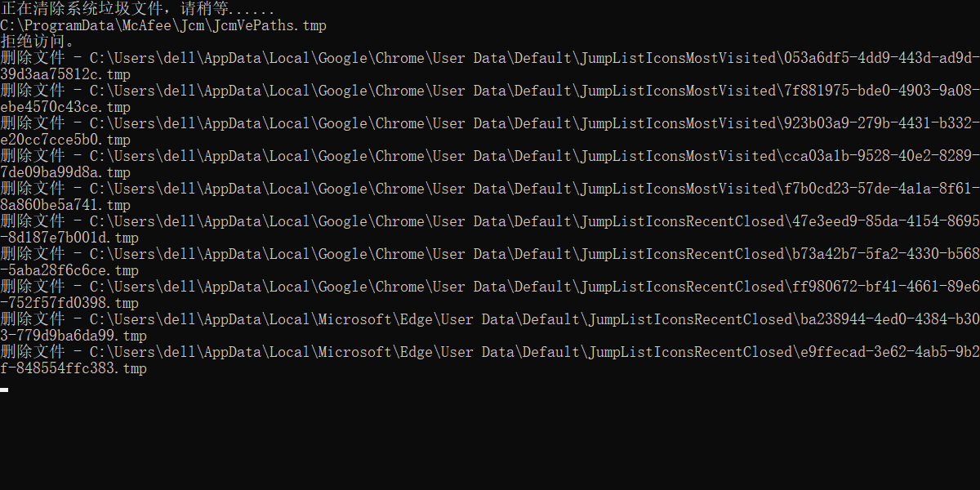Viewport: 980px width, 490px height.
Task: Click the line containing 923b03a9-279b-4431-b332
Action: pyautogui.click(x=490, y=123)
